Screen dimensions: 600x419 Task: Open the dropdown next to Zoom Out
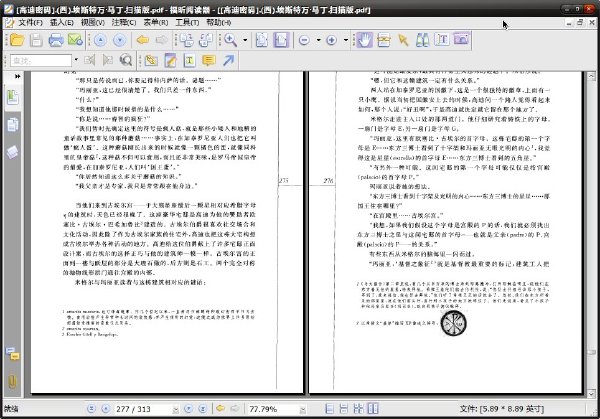point(318,40)
